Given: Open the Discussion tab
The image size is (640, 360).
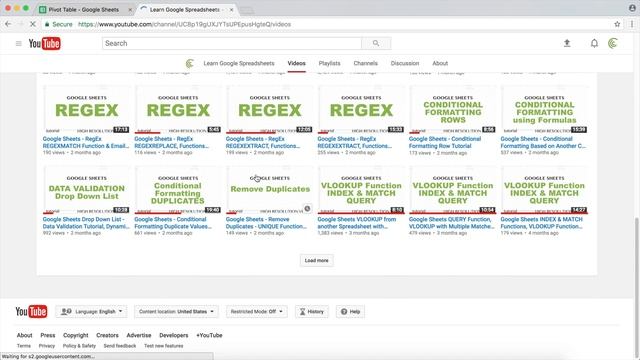Looking at the screenshot, I should [405, 63].
